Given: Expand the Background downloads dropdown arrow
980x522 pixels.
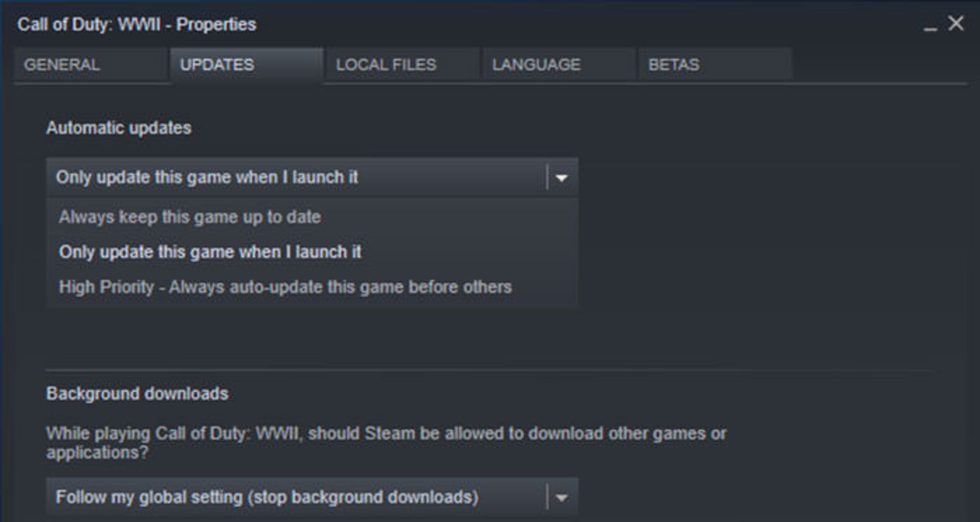Looking at the screenshot, I should (561, 498).
